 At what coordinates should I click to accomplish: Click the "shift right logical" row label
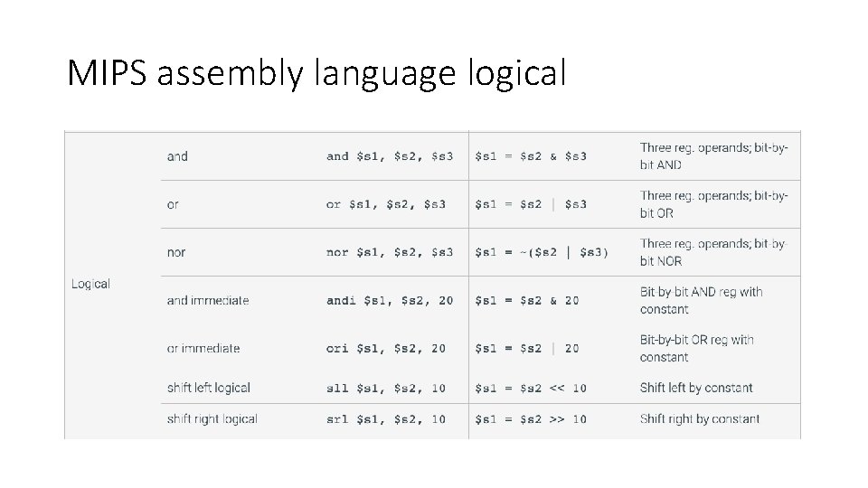212,418
